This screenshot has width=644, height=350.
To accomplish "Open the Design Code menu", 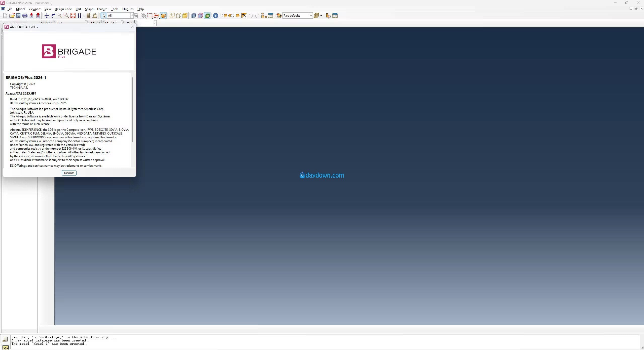I will coord(63,9).
